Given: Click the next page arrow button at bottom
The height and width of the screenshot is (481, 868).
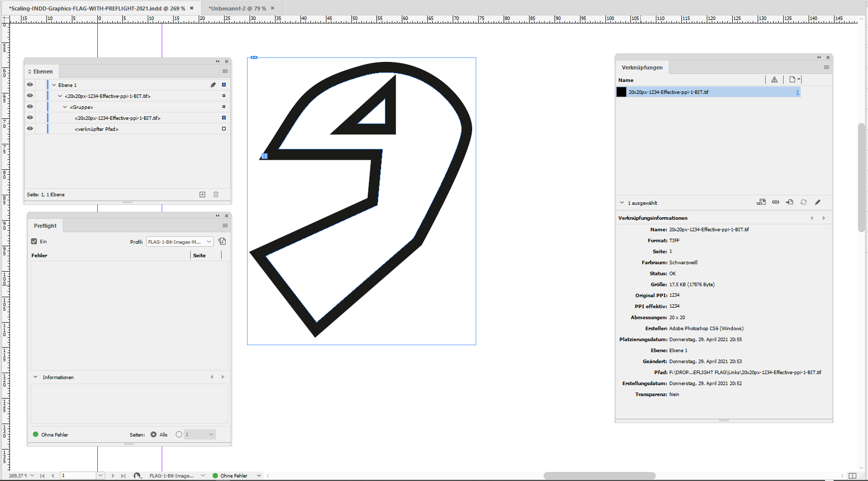Looking at the screenshot, I should pyautogui.click(x=113, y=475).
